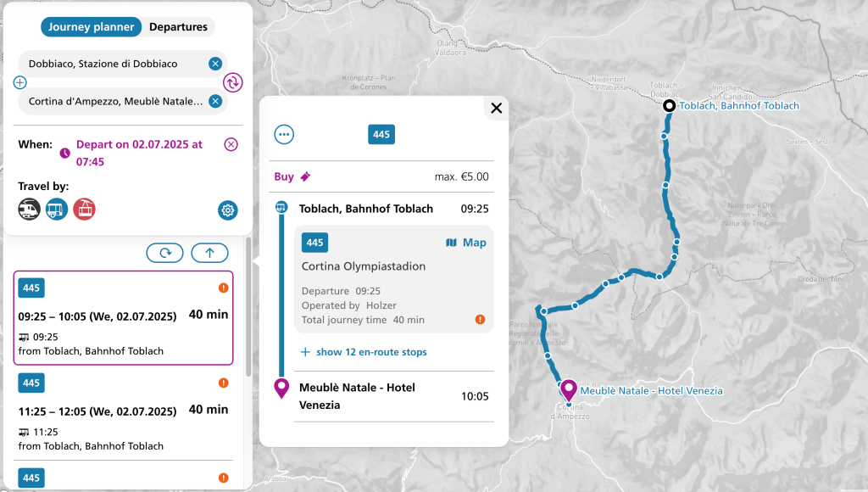Select the 11:25 – 12:05 connection

[123, 411]
